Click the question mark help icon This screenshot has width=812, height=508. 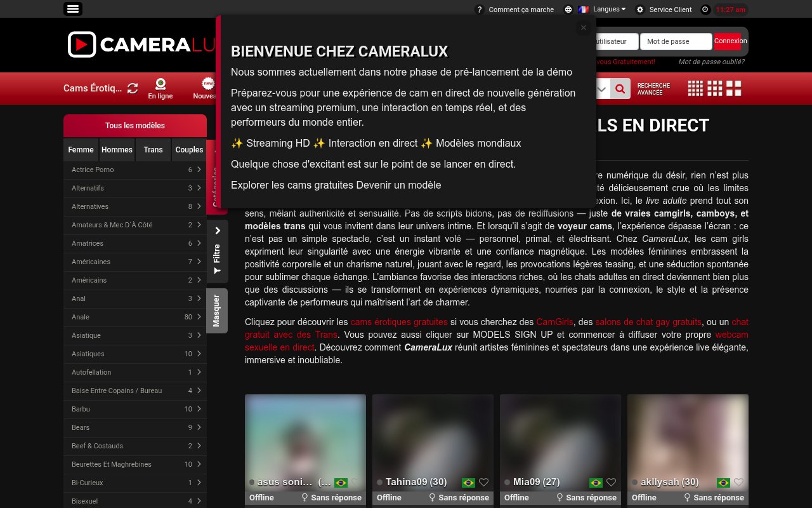coord(480,10)
